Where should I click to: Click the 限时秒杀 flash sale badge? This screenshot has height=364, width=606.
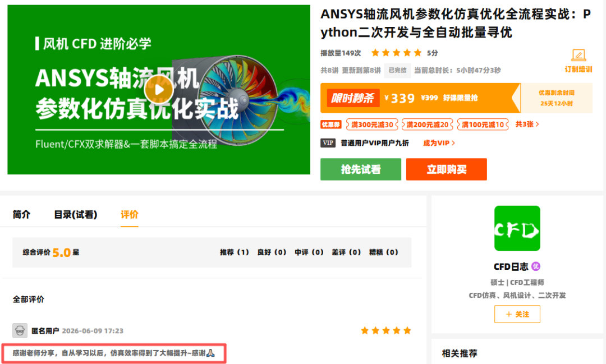point(353,98)
